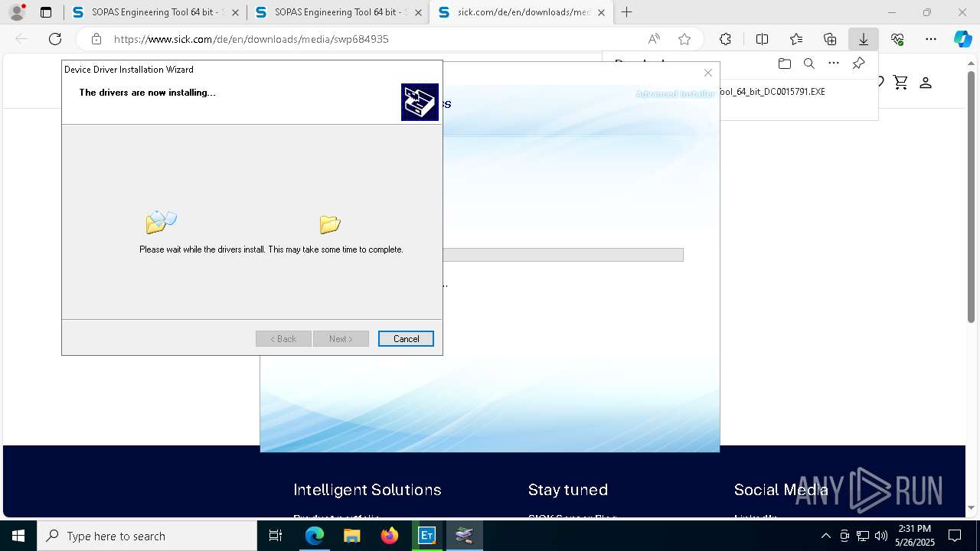Toggle split screen view
The image size is (980, 551).
point(762,39)
